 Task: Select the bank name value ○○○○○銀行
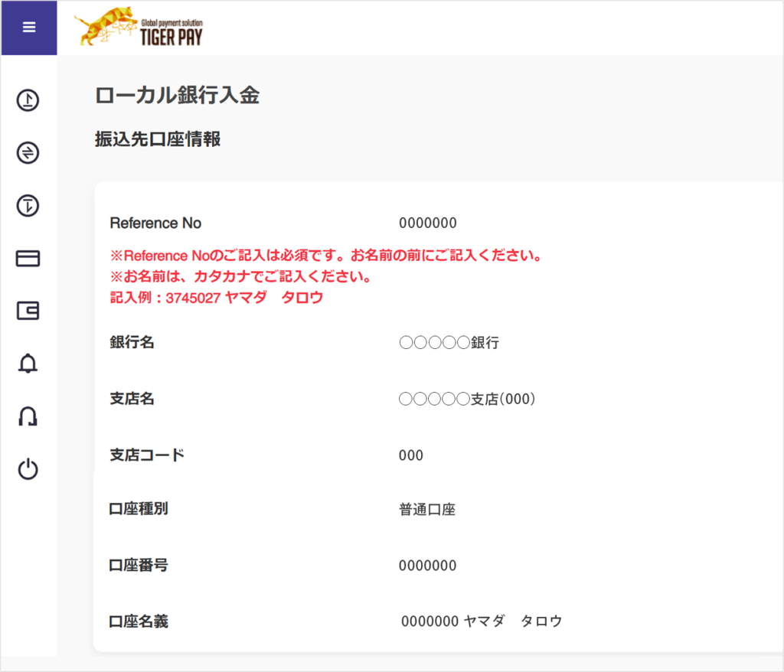449,342
